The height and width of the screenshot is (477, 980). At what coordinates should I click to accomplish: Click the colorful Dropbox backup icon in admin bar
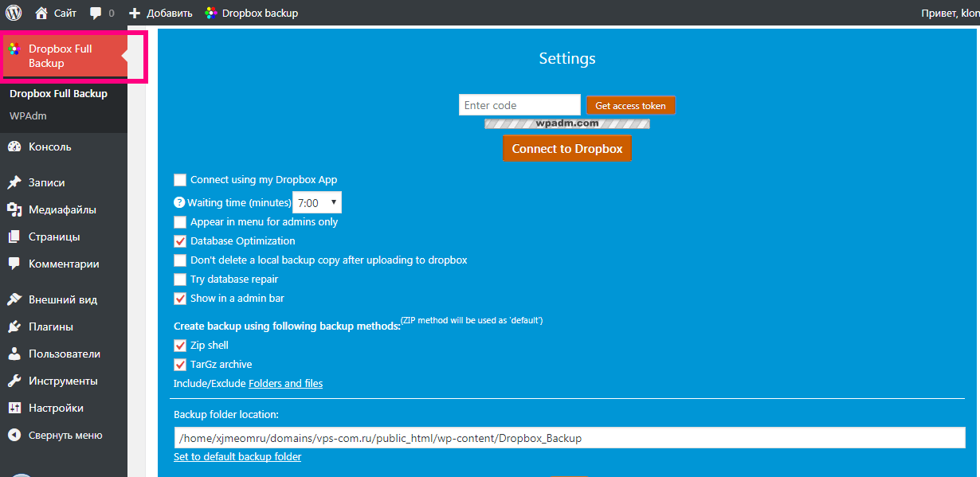click(210, 13)
